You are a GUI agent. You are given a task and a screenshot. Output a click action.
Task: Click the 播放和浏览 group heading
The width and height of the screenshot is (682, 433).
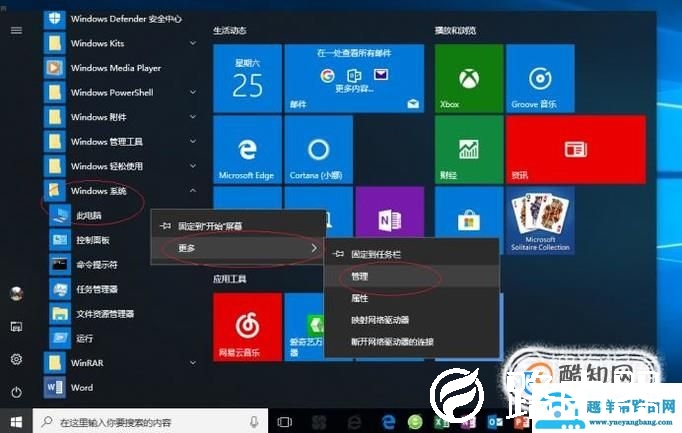pos(455,30)
